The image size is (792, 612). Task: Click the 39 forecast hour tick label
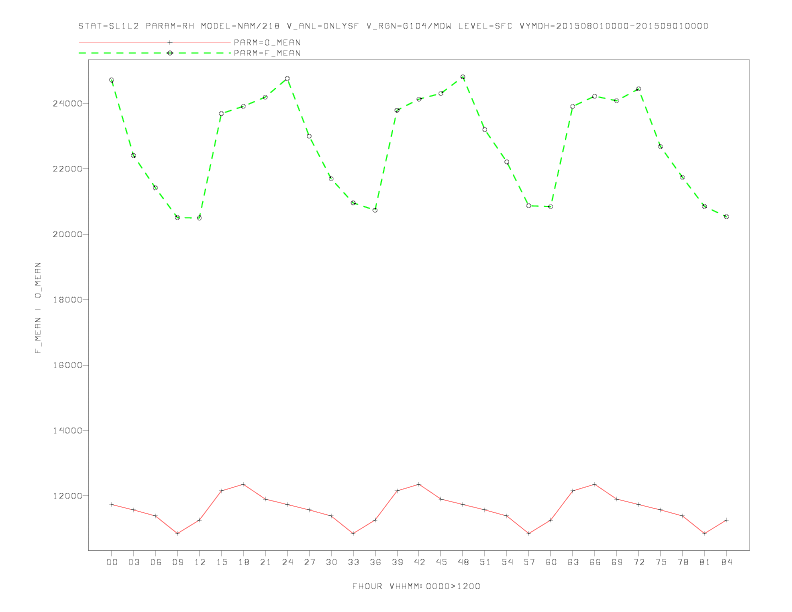[397, 562]
